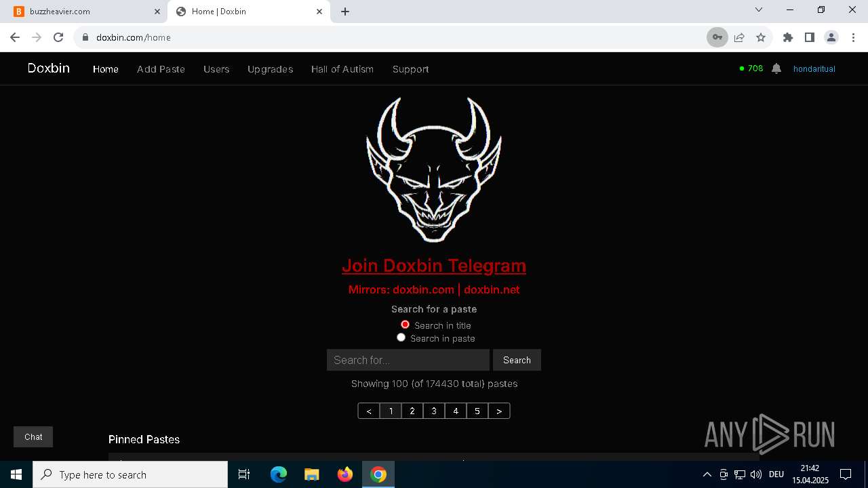Open the Windows Start menu
Screen dimensions: 868x488
(16, 474)
